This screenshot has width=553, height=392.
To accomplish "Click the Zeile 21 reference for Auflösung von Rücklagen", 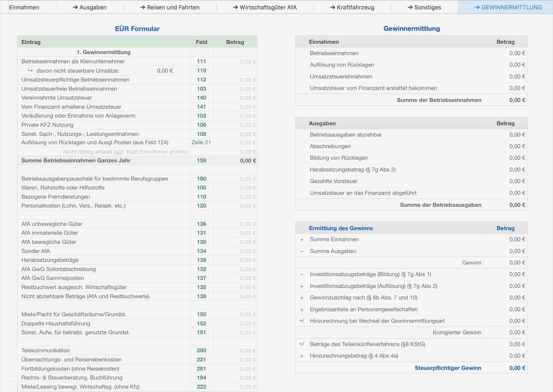I will pyautogui.click(x=201, y=142).
